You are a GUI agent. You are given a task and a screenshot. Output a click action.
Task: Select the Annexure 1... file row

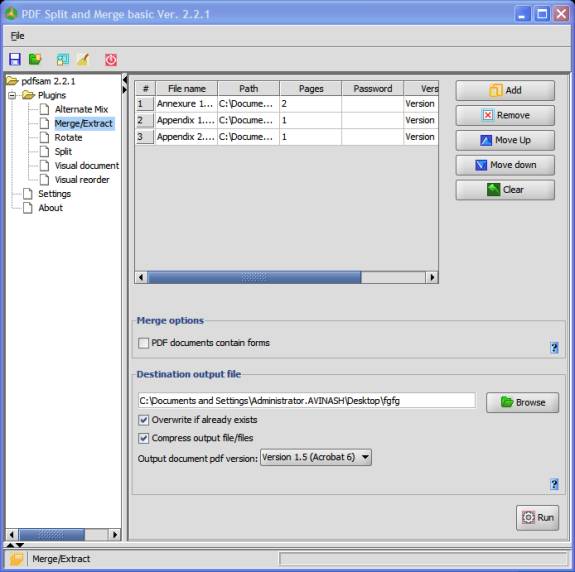point(287,104)
